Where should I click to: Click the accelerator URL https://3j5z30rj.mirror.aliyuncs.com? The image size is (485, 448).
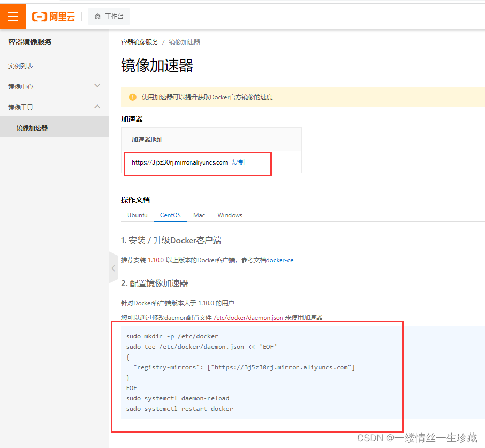180,162
